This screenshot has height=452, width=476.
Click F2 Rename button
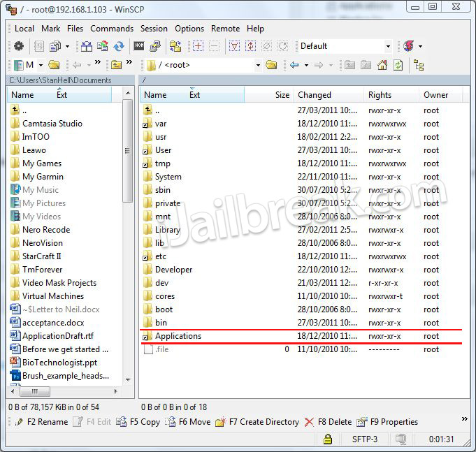tap(42, 422)
